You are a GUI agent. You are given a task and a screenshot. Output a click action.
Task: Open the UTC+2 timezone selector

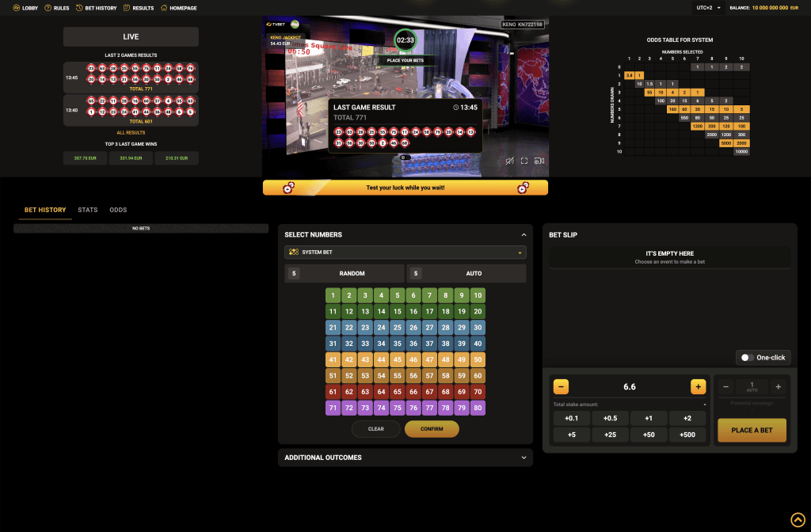tap(707, 8)
